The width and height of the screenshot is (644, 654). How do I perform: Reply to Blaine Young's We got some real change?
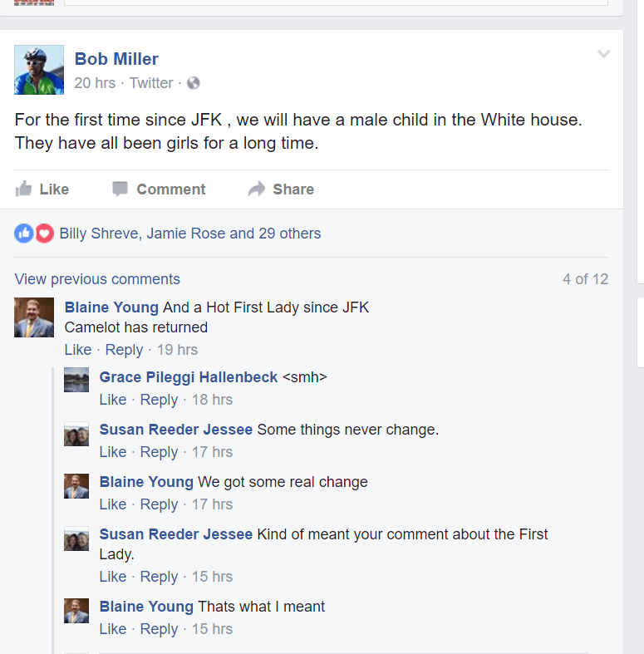pyautogui.click(x=159, y=504)
